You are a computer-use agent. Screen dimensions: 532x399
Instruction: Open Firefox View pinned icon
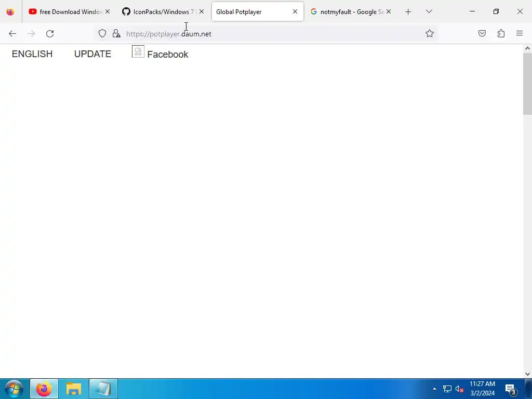click(x=10, y=12)
